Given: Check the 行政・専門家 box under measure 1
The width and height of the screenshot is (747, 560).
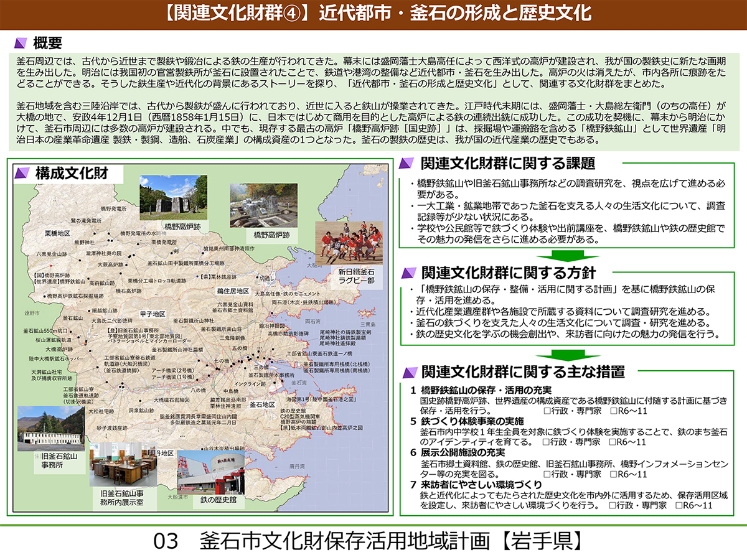Looking at the screenshot, I should click(x=546, y=411).
